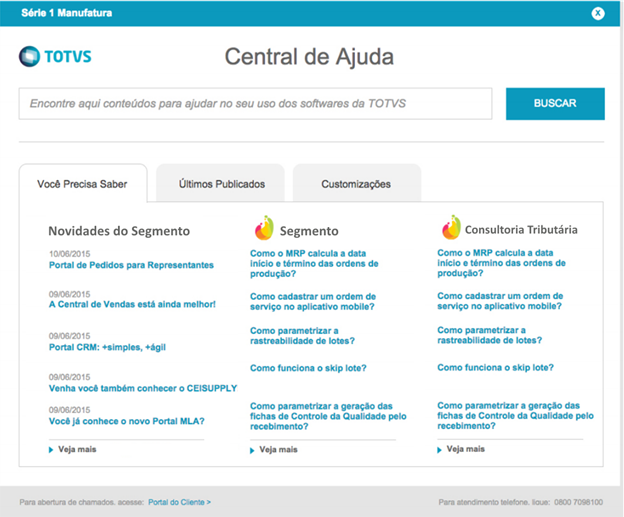Open cadastrar ordem de serviço link in Consultoria Tributária
Viewport: 624px width, 517px height.
tap(500, 301)
